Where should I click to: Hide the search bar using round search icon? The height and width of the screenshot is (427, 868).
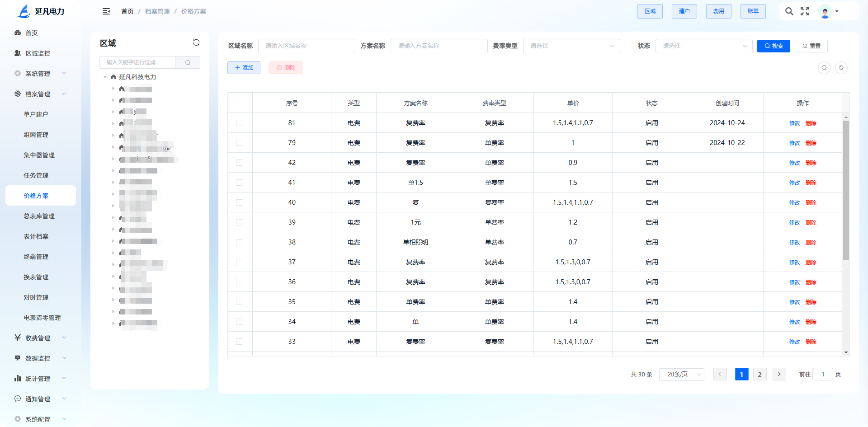(x=824, y=68)
